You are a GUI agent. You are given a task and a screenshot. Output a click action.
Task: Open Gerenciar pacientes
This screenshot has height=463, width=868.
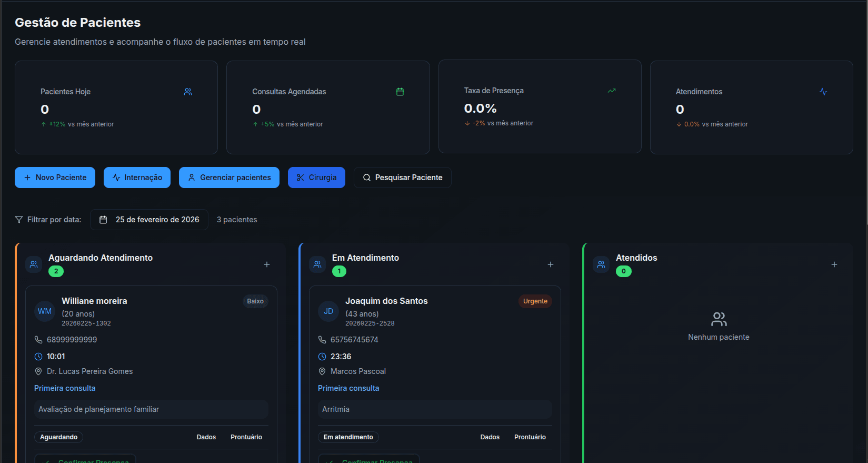coord(229,178)
